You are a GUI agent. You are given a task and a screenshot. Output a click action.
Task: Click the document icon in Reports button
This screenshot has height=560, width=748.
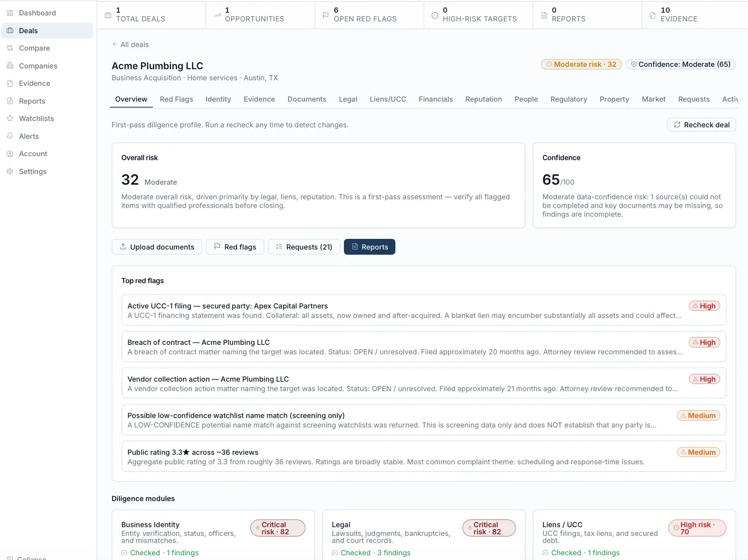pyautogui.click(x=355, y=246)
